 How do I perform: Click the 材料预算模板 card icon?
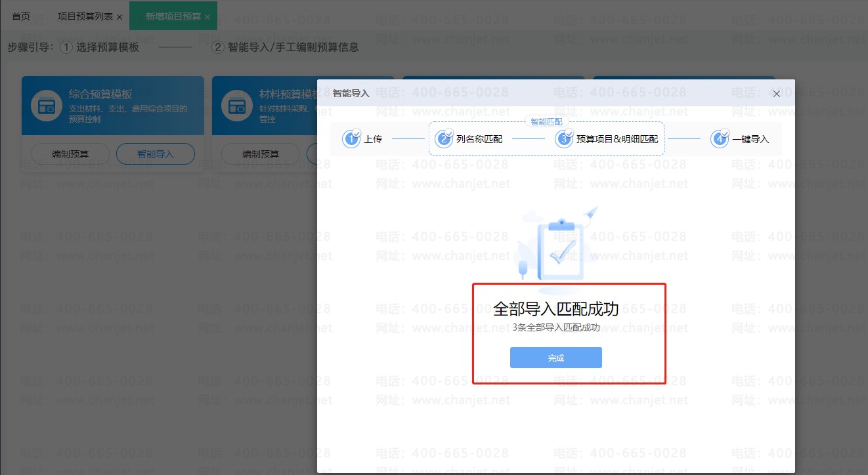pyautogui.click(x=236, y=106)
